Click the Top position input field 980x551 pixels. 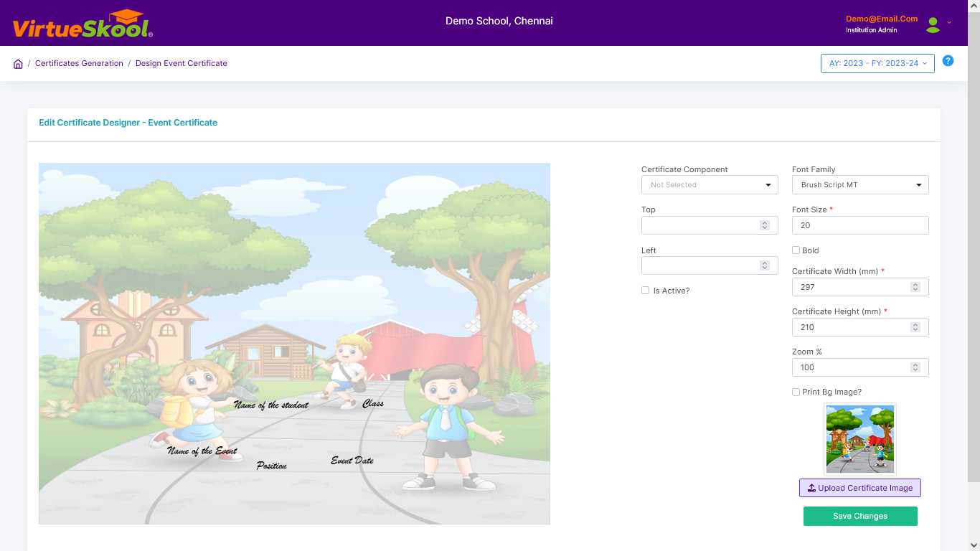710,225
